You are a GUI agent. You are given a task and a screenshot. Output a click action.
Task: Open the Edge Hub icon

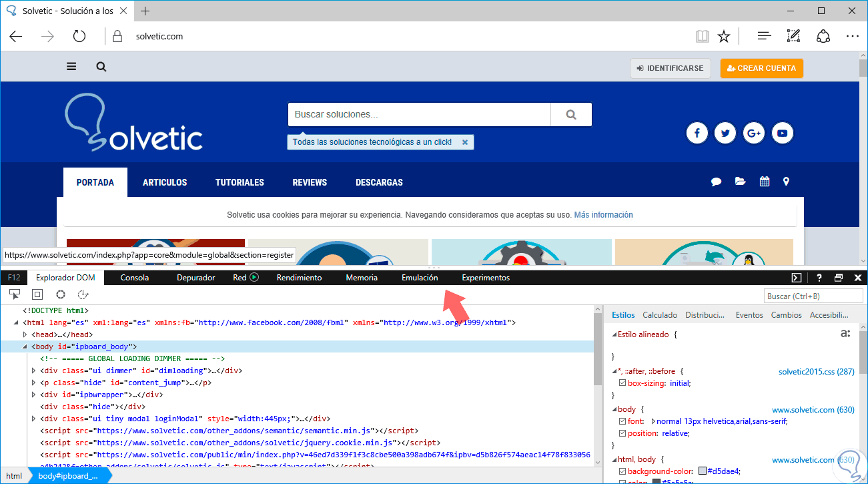[765, 37]
